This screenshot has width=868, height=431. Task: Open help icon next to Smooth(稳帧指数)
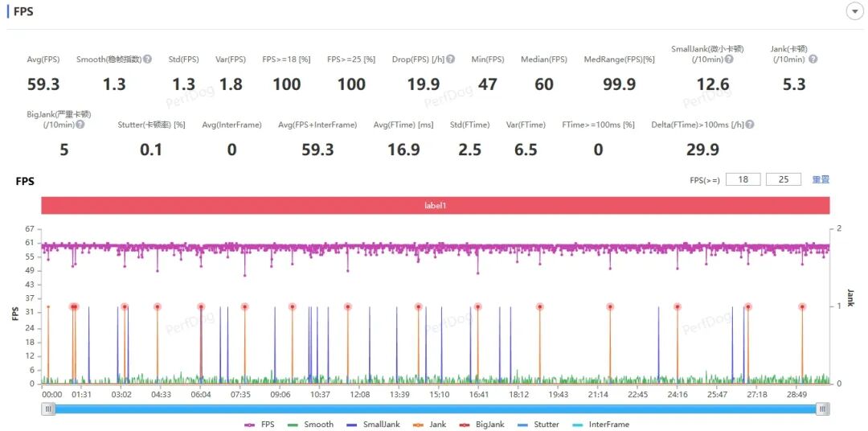tap(147, 60)
